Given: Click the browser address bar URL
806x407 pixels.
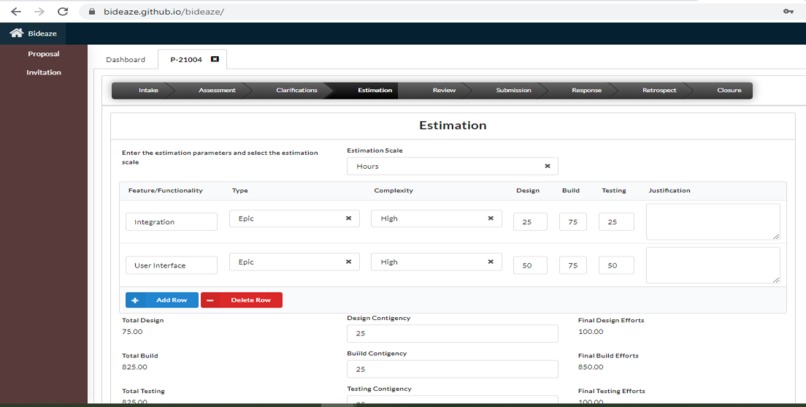Looking at the screenshot, I should 163,11.
